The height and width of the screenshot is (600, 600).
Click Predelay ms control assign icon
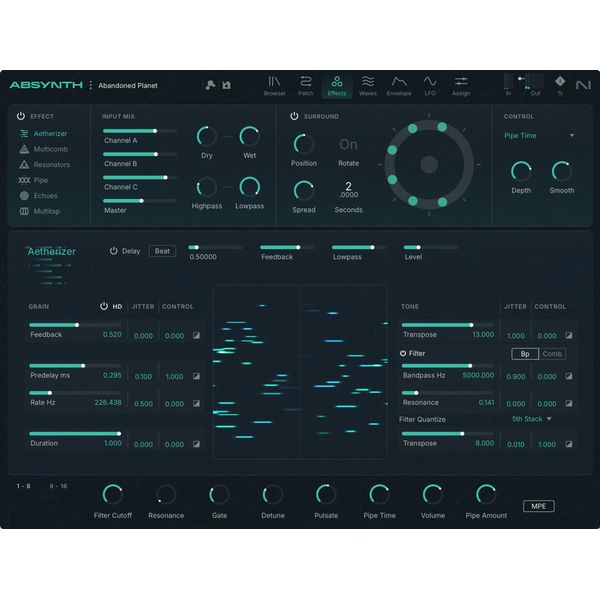[196, 376]
